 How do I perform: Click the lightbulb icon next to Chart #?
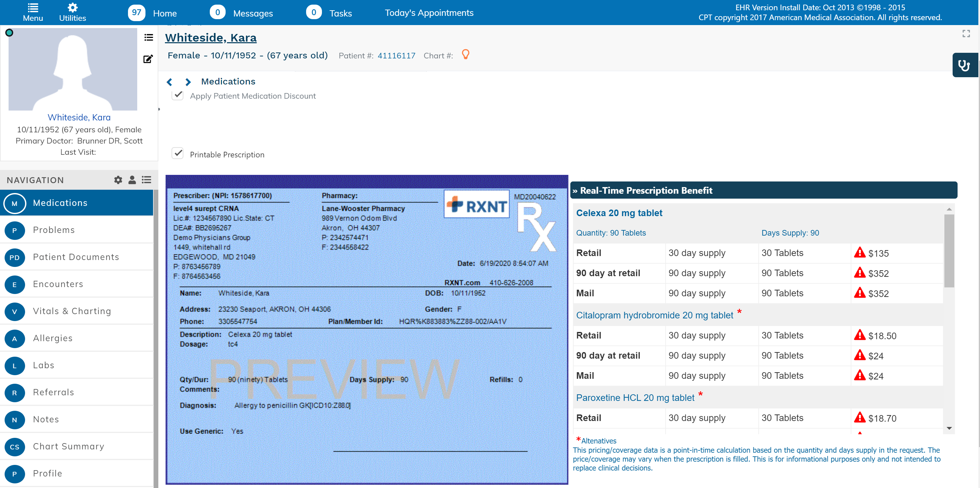pos(466,55)
